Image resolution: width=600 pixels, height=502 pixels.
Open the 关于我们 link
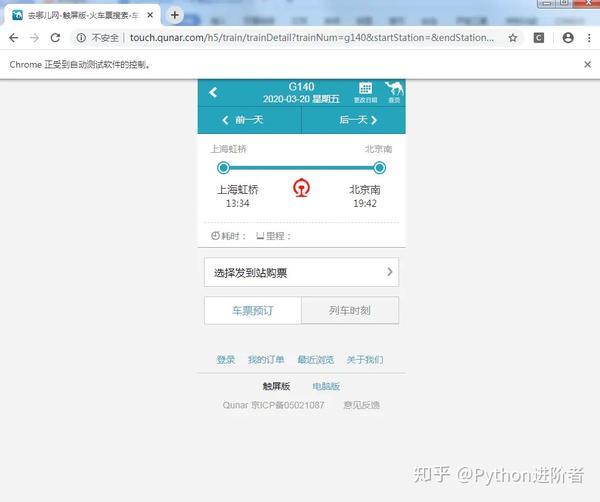tap(365, 359)
